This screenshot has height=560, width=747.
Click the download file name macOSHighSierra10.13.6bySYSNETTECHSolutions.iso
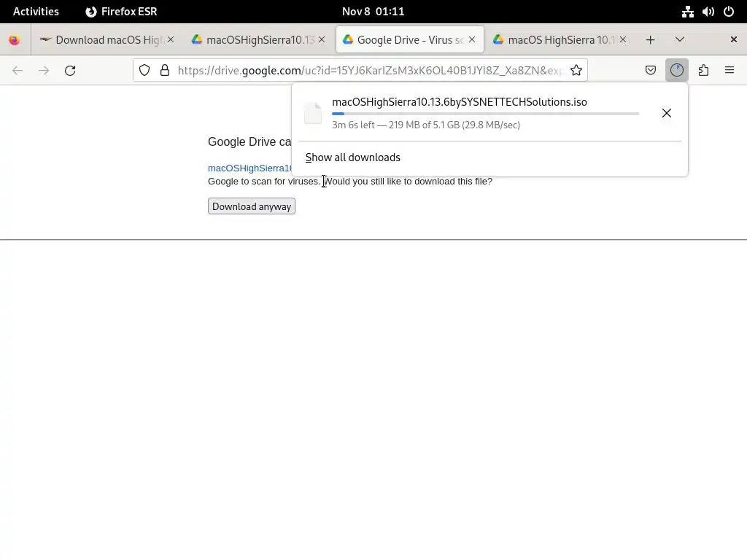click(x=460, y=102)
